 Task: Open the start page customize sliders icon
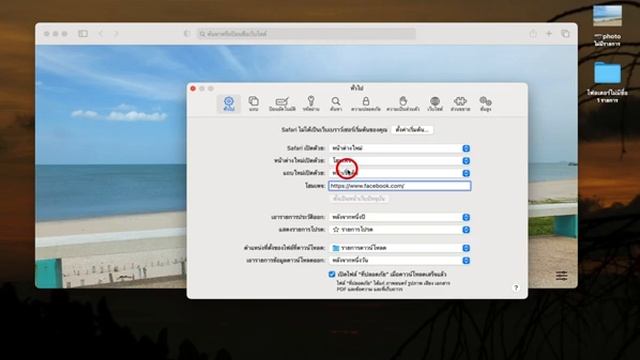[x=562, y=276]
